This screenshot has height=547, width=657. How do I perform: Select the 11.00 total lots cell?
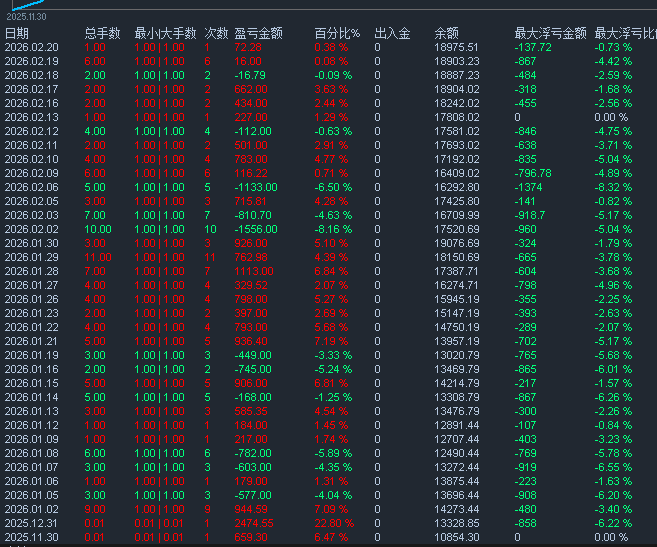click(97, 257)
